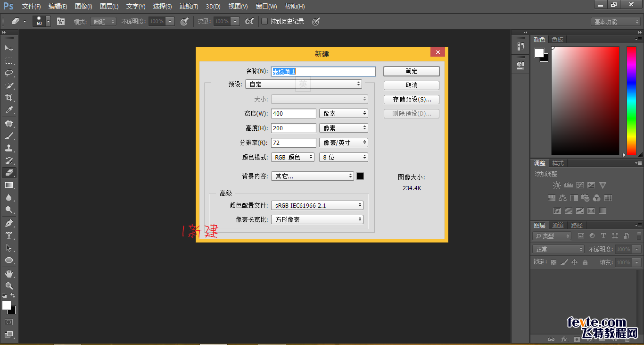Select the Dodge tool
644x345 pixels.
coord(9,210)
